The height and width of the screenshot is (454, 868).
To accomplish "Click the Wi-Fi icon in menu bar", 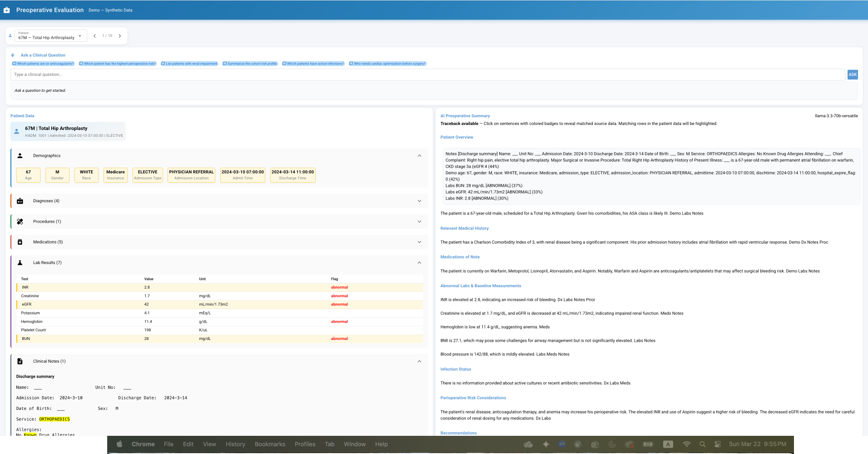I will pyautogui.click(x=686, y=444).
